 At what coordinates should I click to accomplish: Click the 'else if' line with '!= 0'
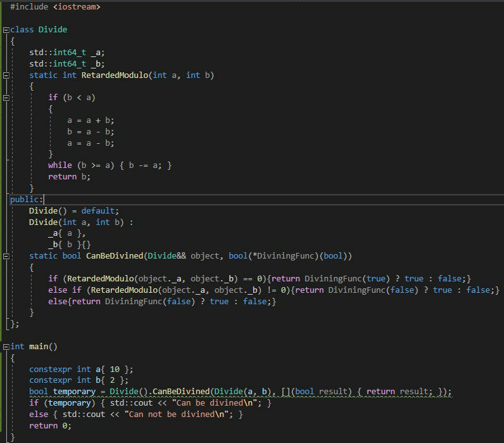coord(274,290)
